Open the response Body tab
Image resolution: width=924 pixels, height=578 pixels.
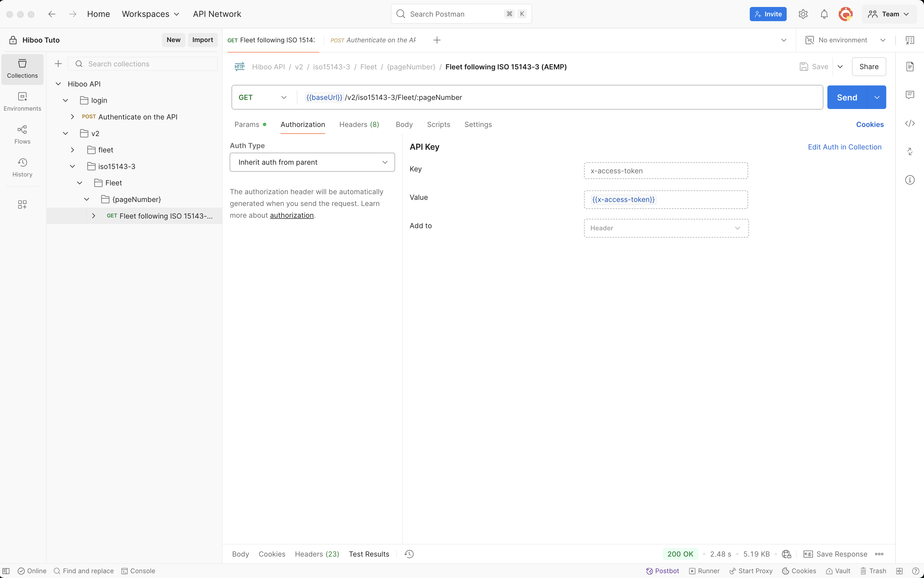(240, 554)
